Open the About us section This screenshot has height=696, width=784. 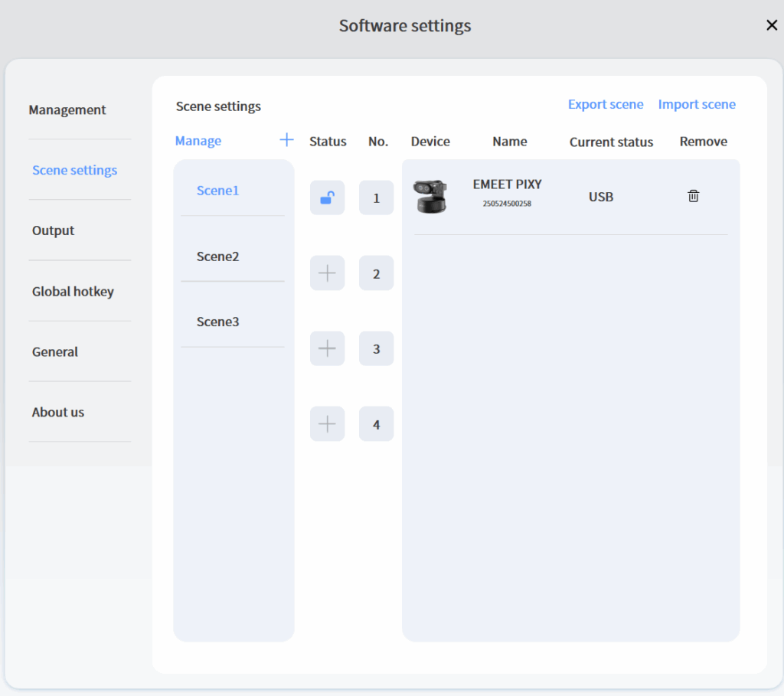click(58, 412)
